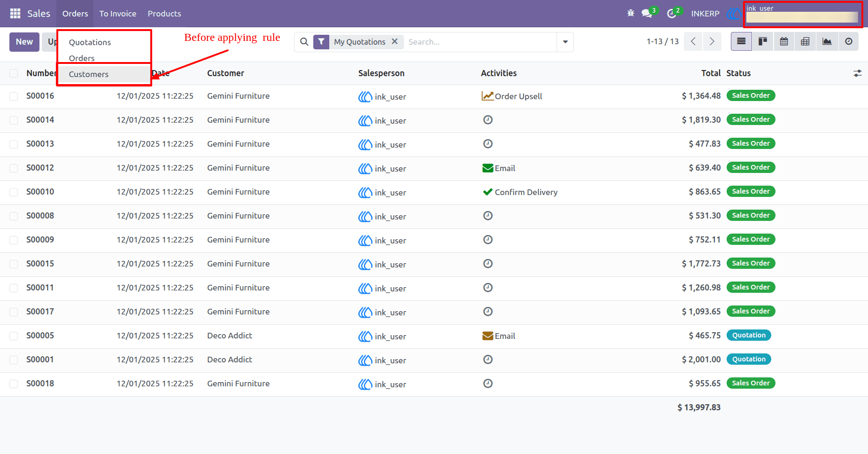Sort by the Total column header
Viewport: 868px width, 454px height.
711,73
